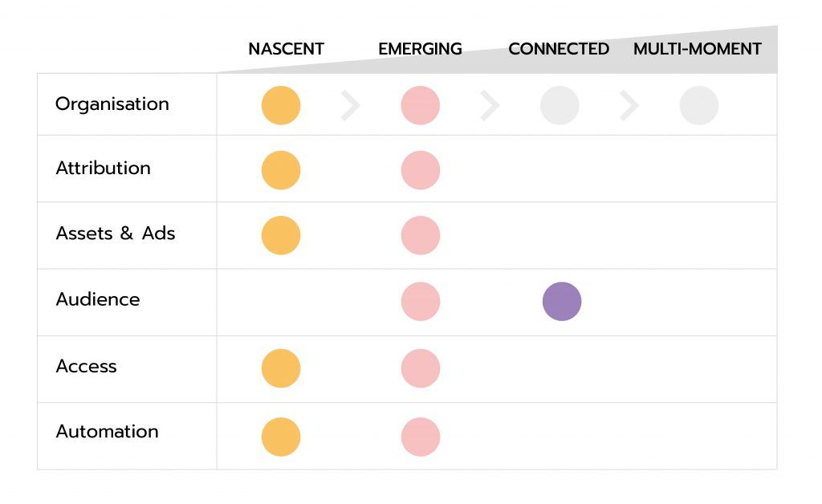
Task: Select the pink Audience Emerging circle
Action: click(x=421, y=302)
